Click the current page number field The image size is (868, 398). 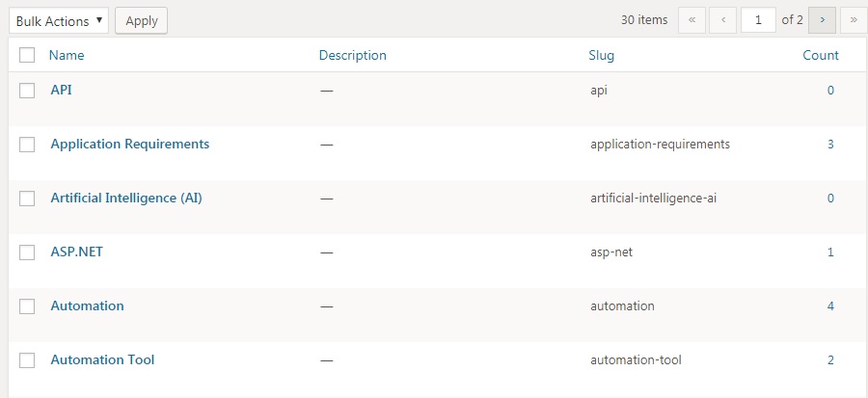758,20
